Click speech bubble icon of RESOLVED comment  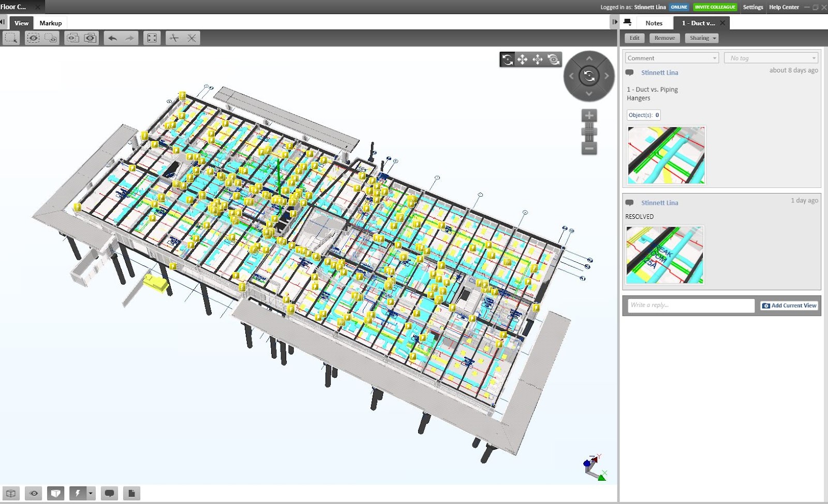(x=629, y=203)
